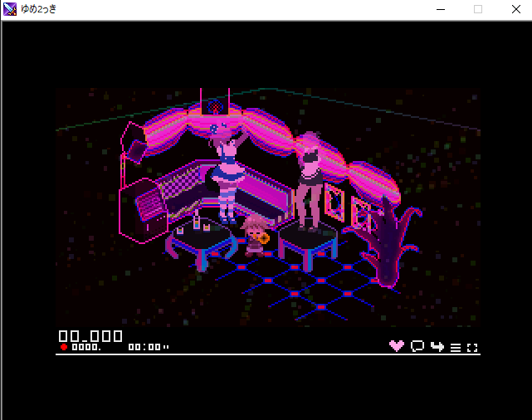Click the hanging monitor above curtains
This screenshot has height=420, width=532.
click(215, 102)
